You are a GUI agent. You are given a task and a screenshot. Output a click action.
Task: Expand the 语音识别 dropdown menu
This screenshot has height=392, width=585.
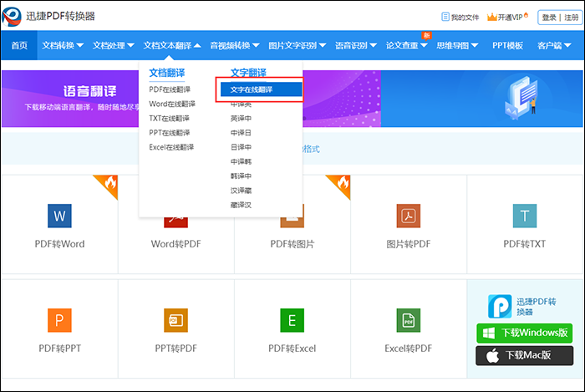(355, 45)
